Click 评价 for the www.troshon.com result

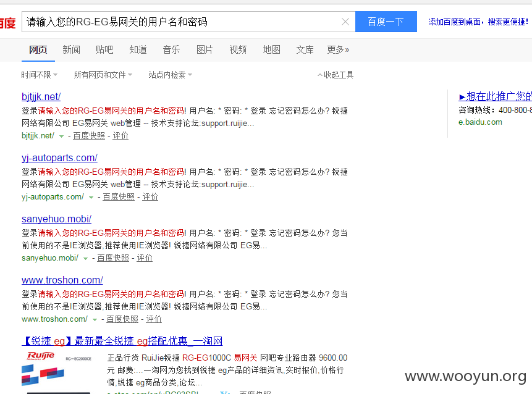[154, 319]
